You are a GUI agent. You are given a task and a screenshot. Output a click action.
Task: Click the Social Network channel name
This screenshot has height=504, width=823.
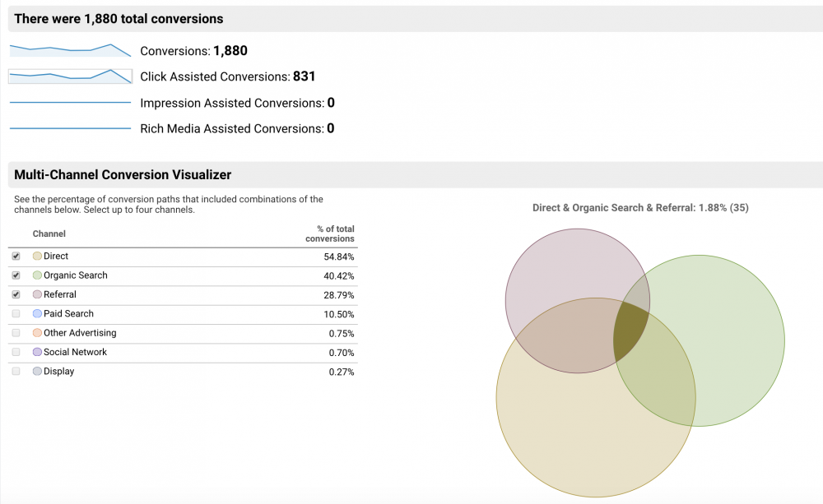pyautogui.click(x=75, y=352)
